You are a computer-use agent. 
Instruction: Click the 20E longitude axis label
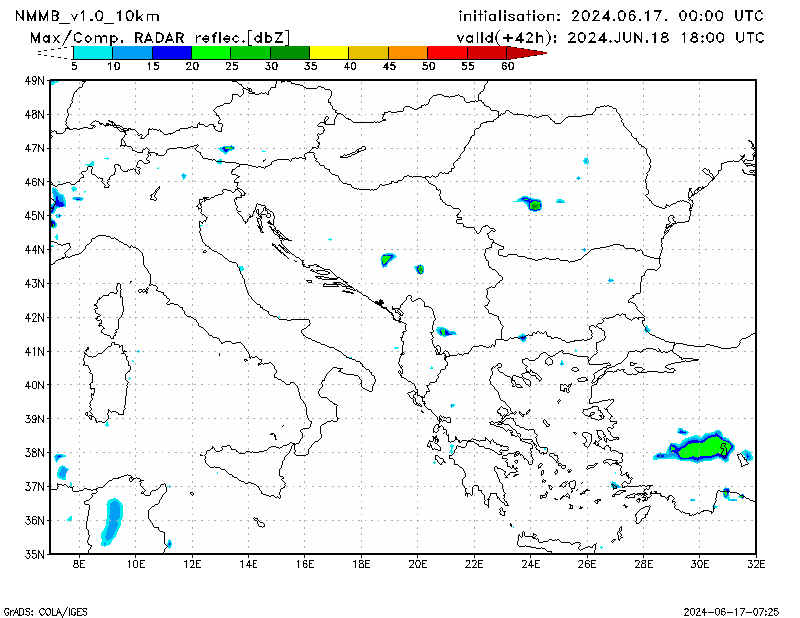point(419,564)
